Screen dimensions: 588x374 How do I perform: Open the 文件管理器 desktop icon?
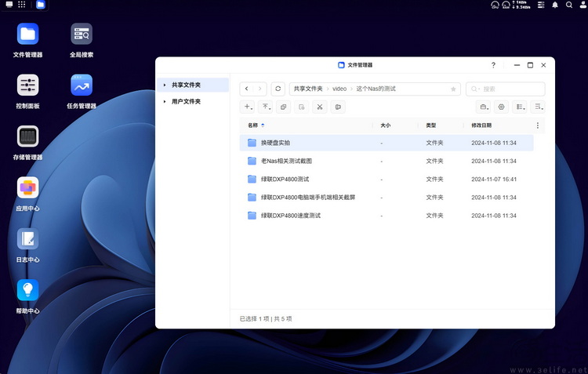click(x=27, y=34)
